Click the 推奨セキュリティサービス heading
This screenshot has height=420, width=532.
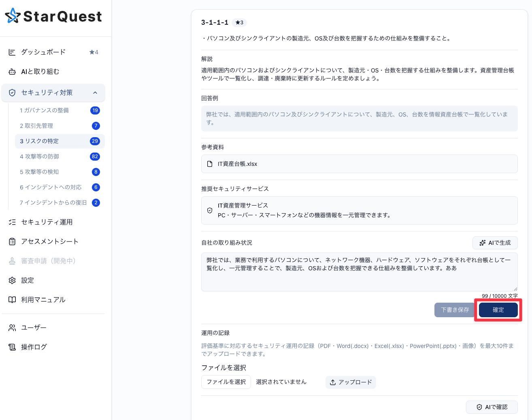coord(235,189)
